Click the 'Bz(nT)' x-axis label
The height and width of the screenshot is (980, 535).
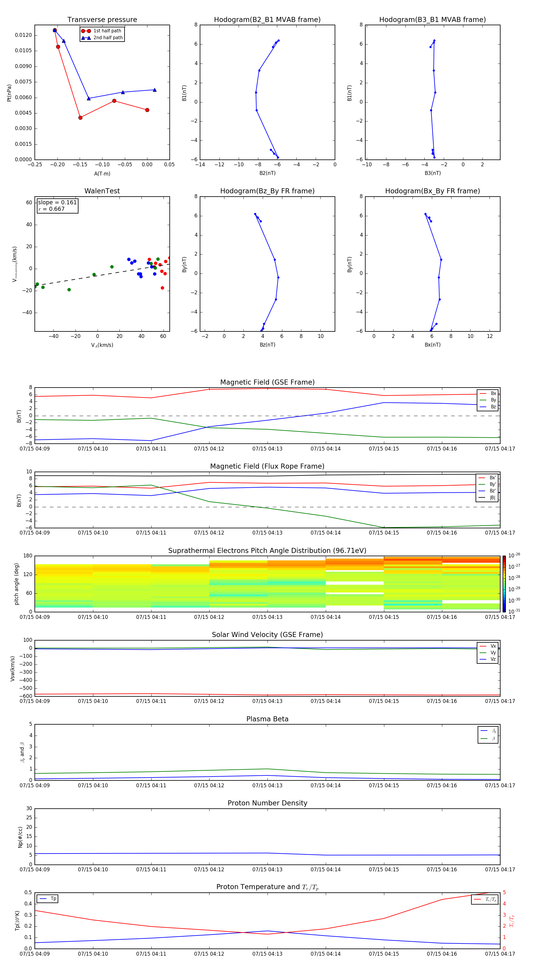pos(267,345)
